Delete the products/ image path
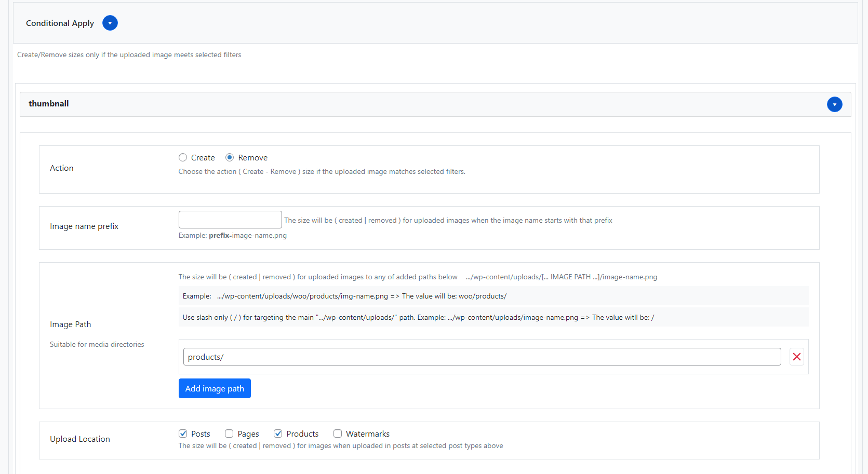Screen dimensions: 868x474 point(796,357)
